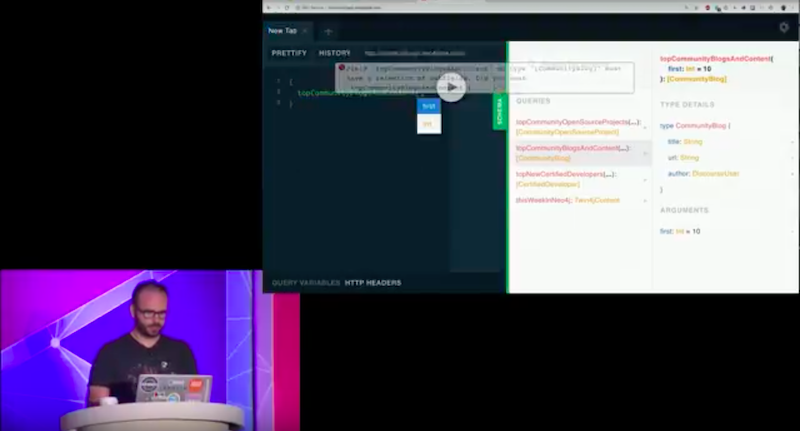
Task: Open the HTTP HEADERS tab
Action: (373, 283)
